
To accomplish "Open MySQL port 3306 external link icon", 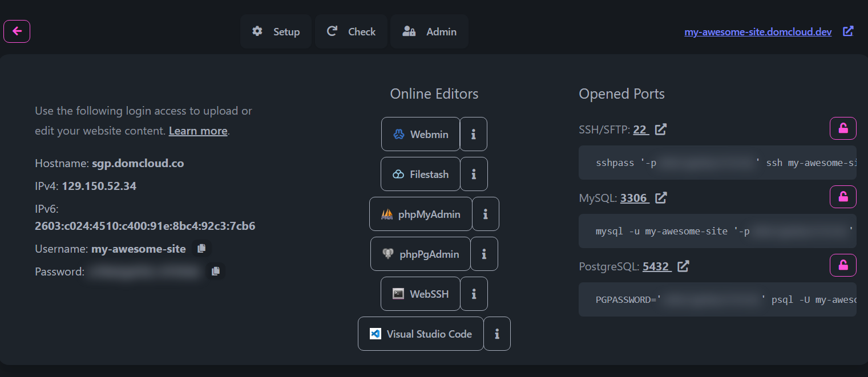I will pos(660,198).
